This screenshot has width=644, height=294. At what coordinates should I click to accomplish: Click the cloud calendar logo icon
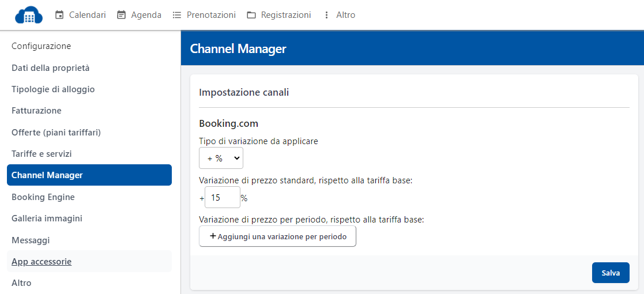(x=29, y=15)
